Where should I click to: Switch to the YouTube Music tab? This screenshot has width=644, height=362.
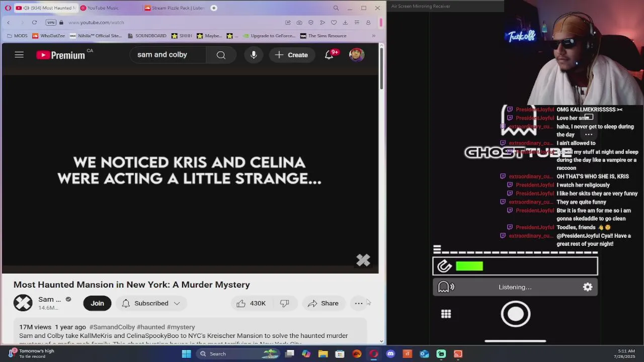pyautogui.click(x=103, y=8)
